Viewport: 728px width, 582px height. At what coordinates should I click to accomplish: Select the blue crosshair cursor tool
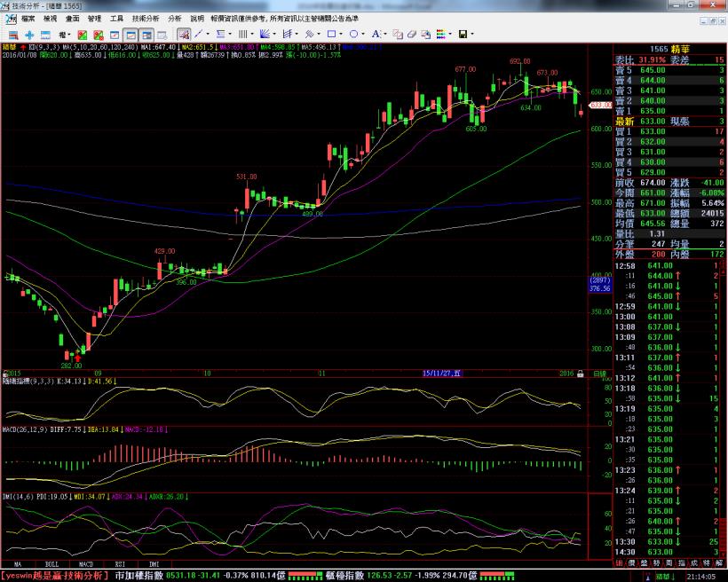pyautogui.click(x=28, y=34)
